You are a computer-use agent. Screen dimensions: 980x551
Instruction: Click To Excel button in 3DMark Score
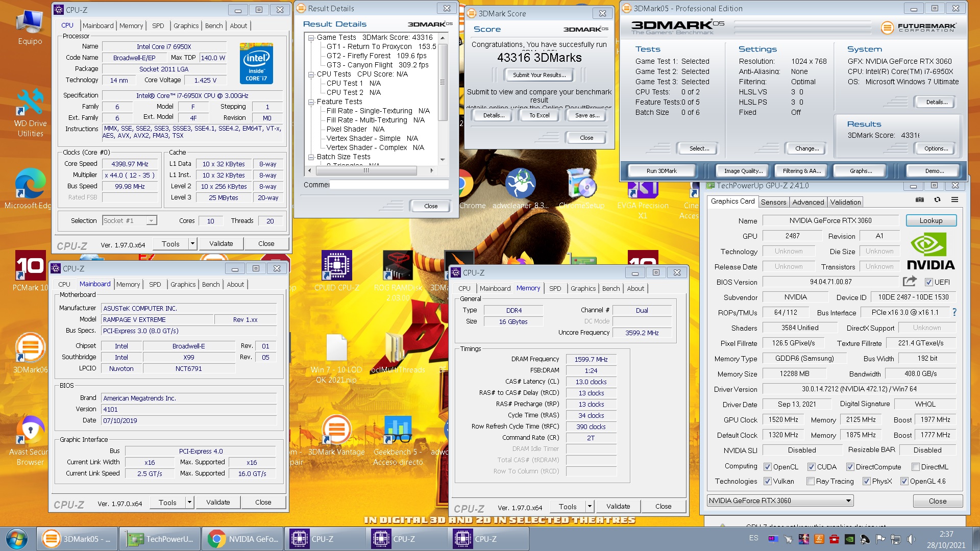point(539,115)
